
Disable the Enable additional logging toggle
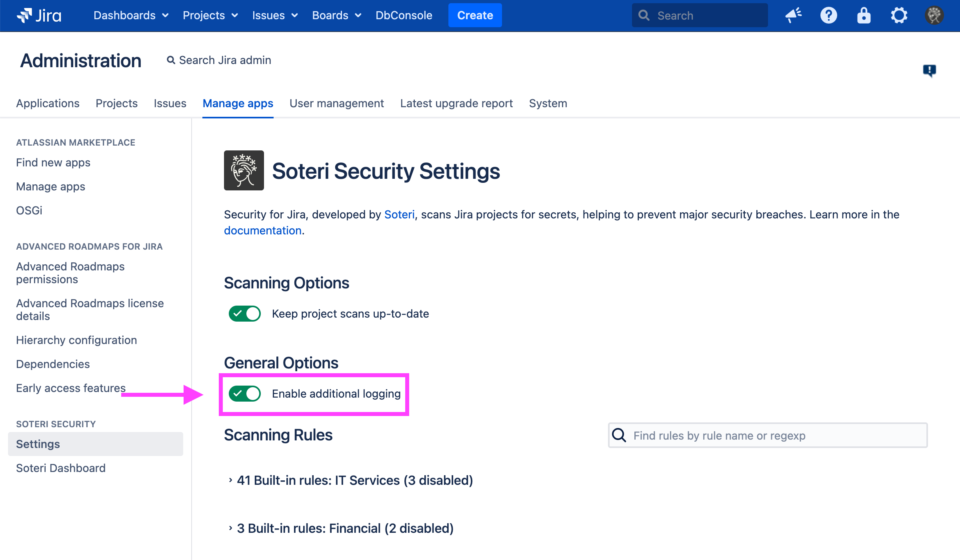244,394
